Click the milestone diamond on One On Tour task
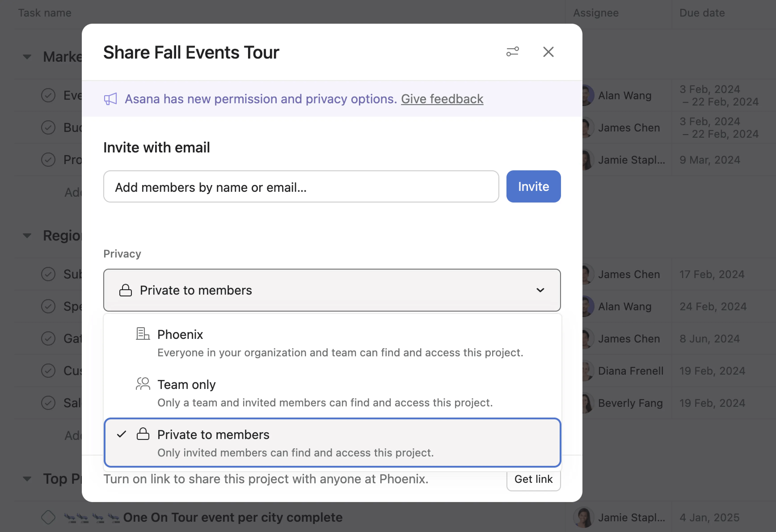The width and height of the screenshot is (776, 532). (48, 517)
